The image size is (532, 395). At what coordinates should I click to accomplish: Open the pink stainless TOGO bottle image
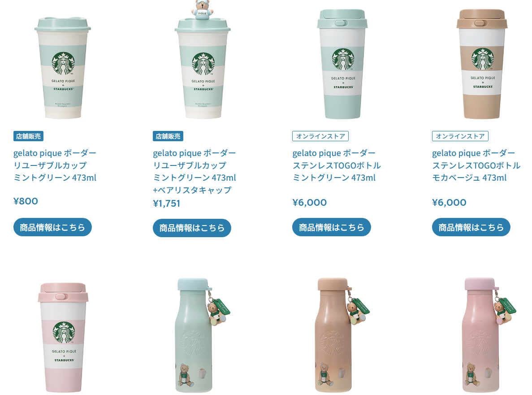click(x=63, y=338)
